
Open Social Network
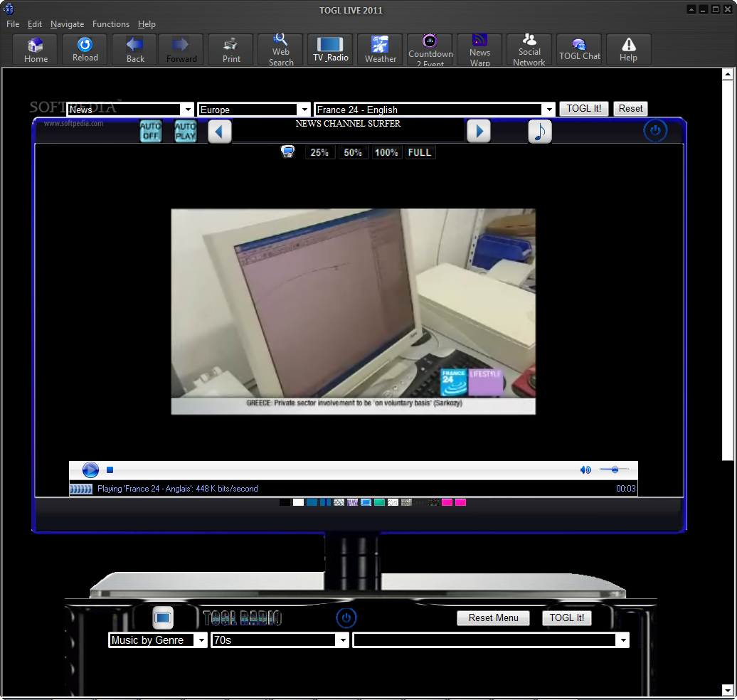(x=529, y=50)
